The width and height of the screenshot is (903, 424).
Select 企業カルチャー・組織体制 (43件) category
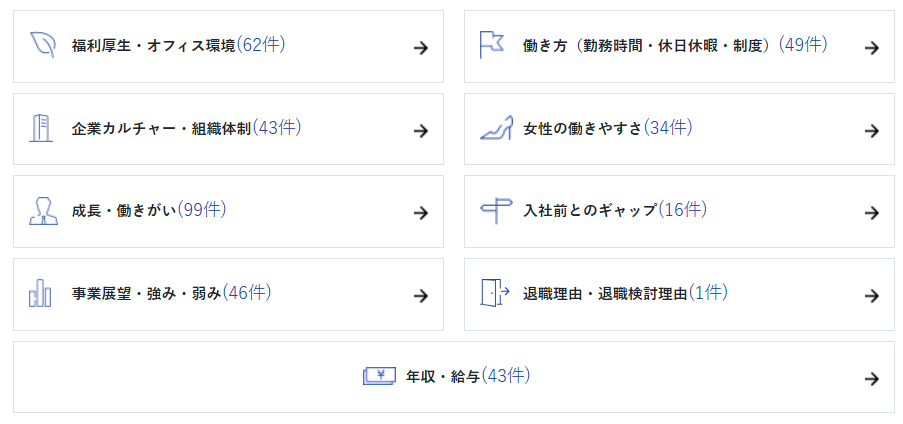(x=186, y=129)
